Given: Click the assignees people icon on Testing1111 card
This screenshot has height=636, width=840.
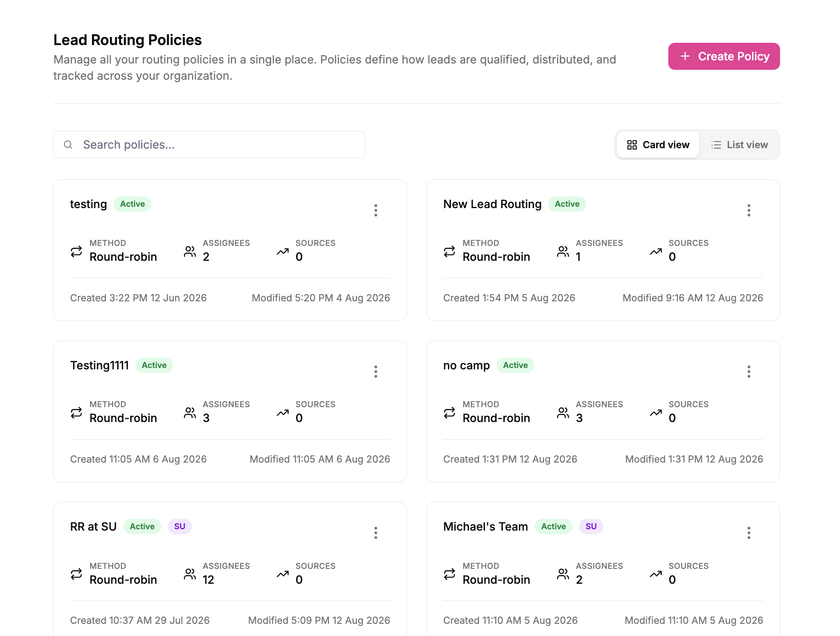Looking at the screenshot, I should (190, 413).
